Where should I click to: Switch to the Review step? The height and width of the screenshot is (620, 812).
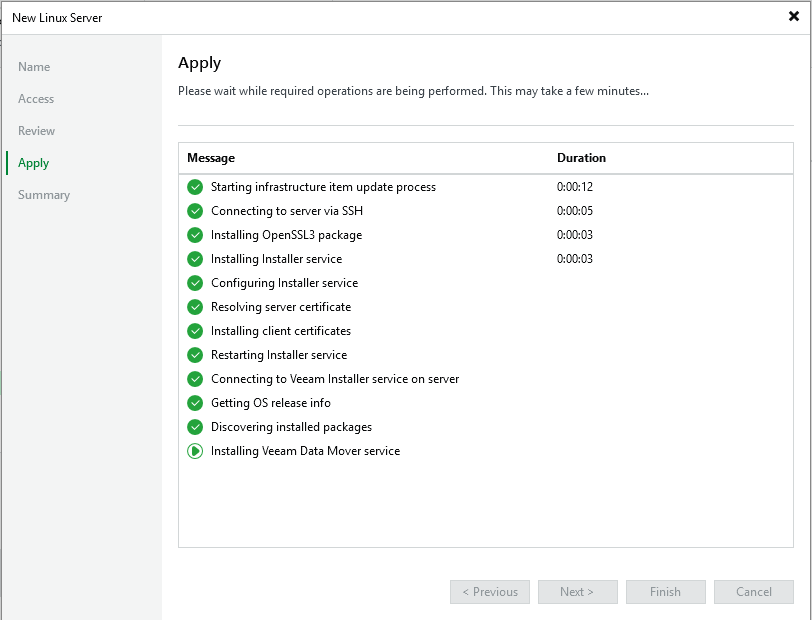(37, 131)
